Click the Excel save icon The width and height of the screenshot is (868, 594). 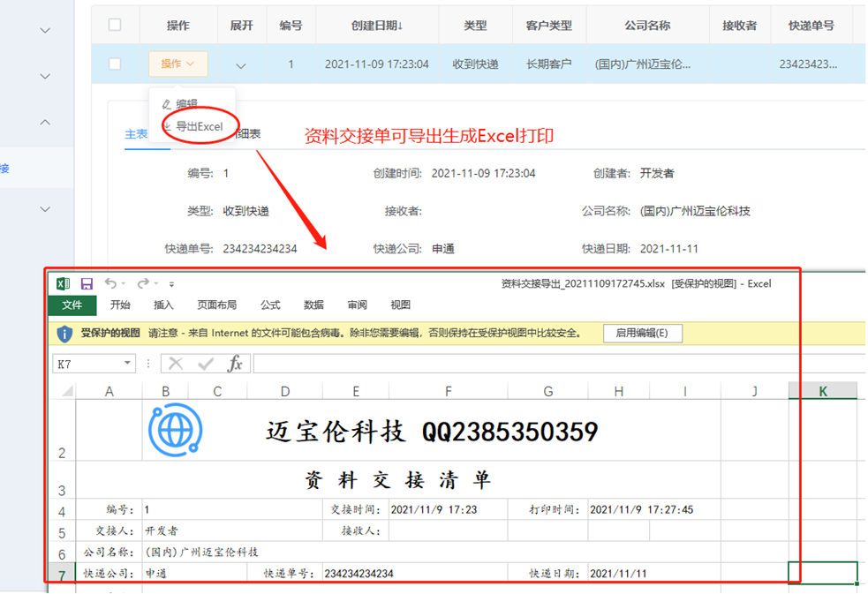pos(87,283)
